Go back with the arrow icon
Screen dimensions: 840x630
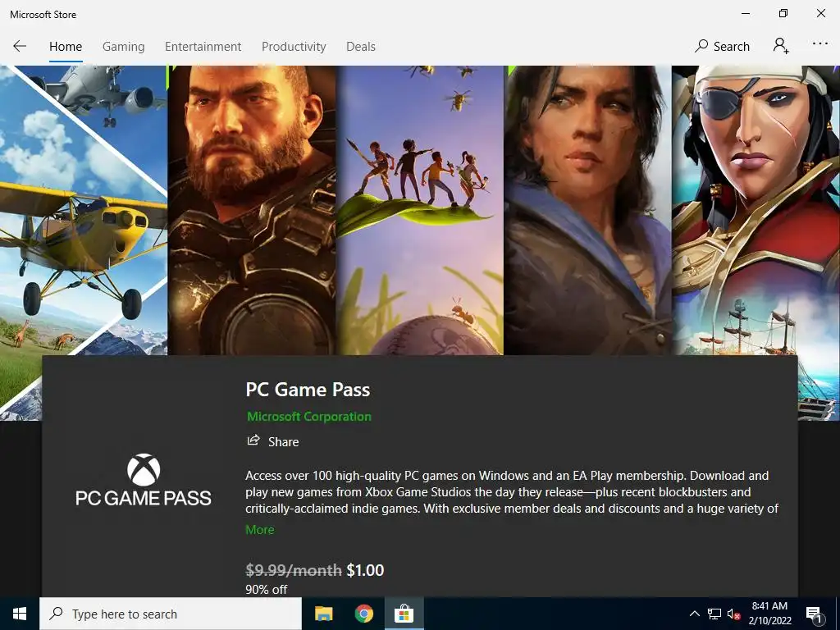coord(20,46)
